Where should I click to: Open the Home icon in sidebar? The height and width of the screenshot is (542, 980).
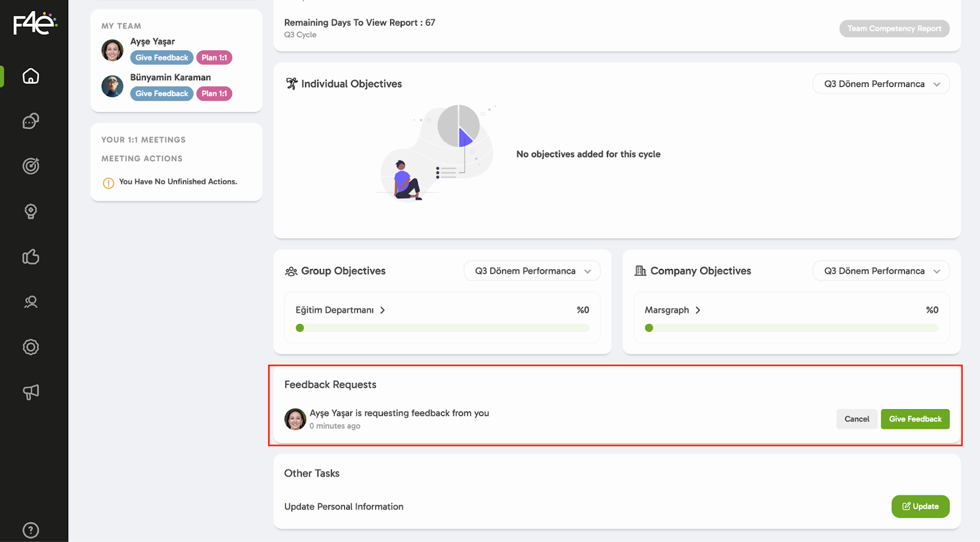coord(31,76)
